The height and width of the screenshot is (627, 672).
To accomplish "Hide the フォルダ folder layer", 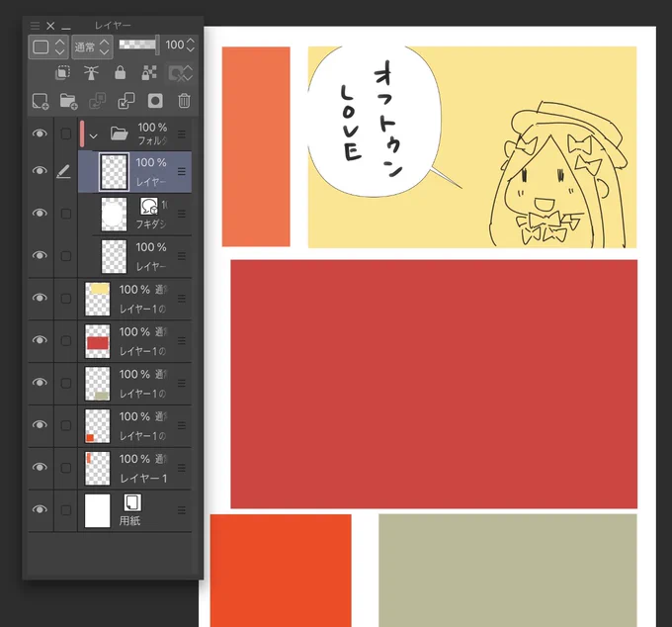I will (x=40, y=134).
